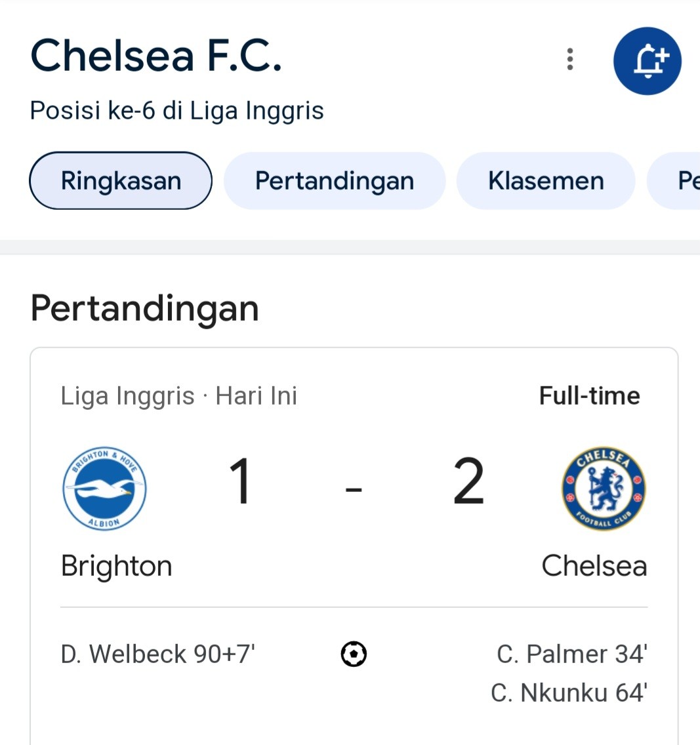This screenshot has width=700, height=745.
Task: Click the Full-time match status
Action: (589, 396)
